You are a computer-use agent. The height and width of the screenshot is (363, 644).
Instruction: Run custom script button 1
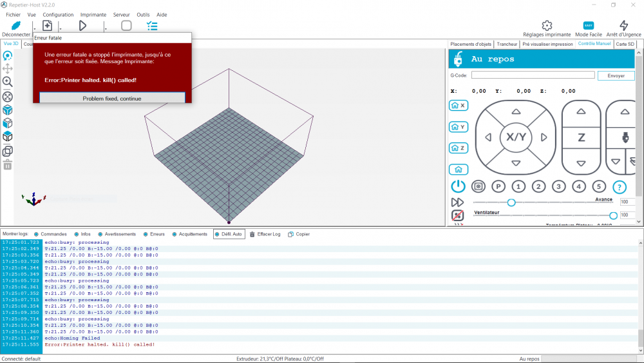click(x=518, y=186)
